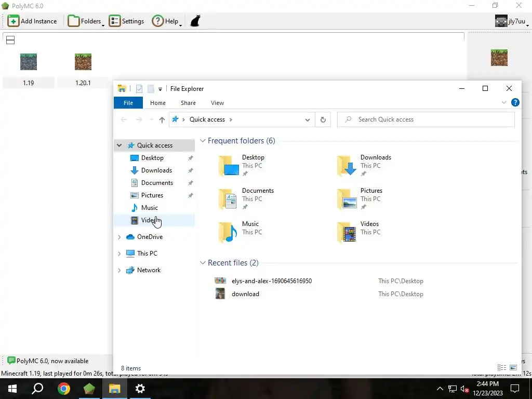Switch to PolyMC from the taskbar
Screen dimensions: 532x399
pos(89,389)
